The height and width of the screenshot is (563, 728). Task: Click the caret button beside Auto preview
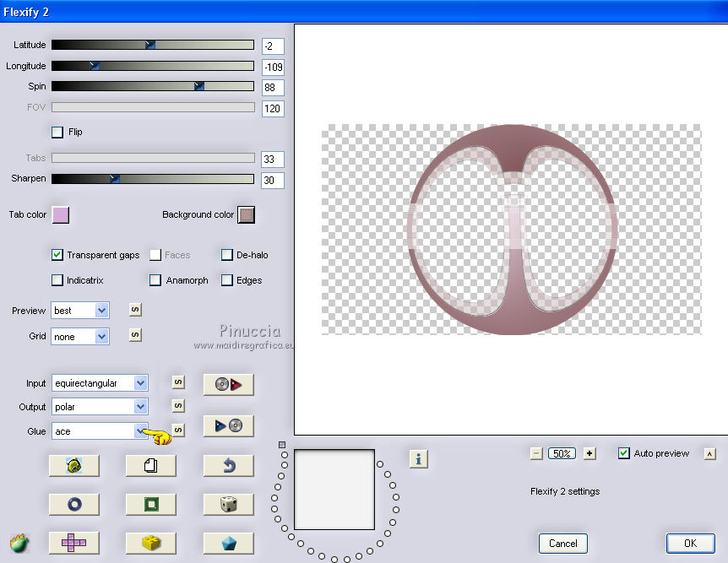pyautogui.click(x=710, y=454)
